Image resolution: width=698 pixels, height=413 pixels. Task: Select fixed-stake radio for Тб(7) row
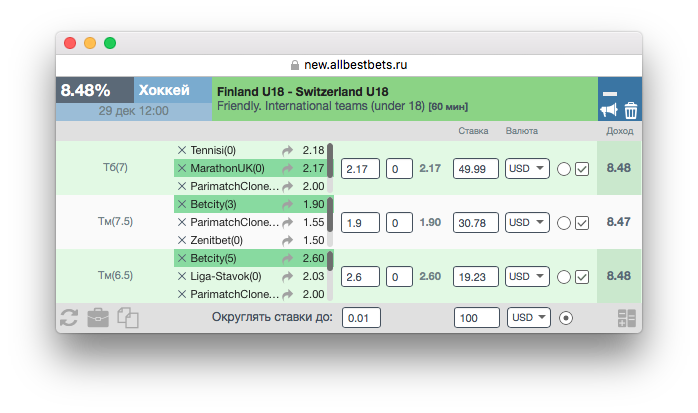[564, 169]
